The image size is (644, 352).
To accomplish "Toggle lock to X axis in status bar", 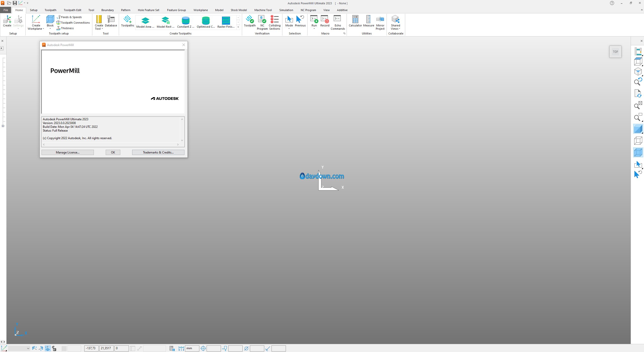I will (x=34, y=348).
